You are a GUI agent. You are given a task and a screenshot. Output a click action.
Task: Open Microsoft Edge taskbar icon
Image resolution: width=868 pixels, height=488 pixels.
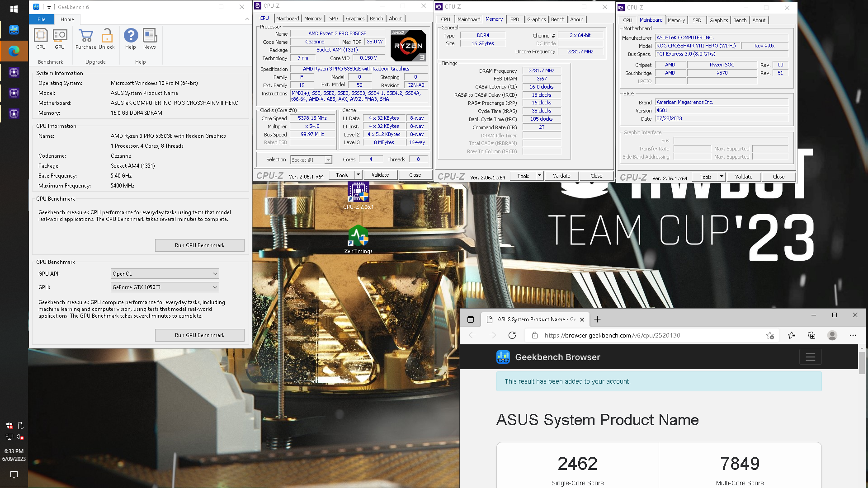click(x=14, y=51)
